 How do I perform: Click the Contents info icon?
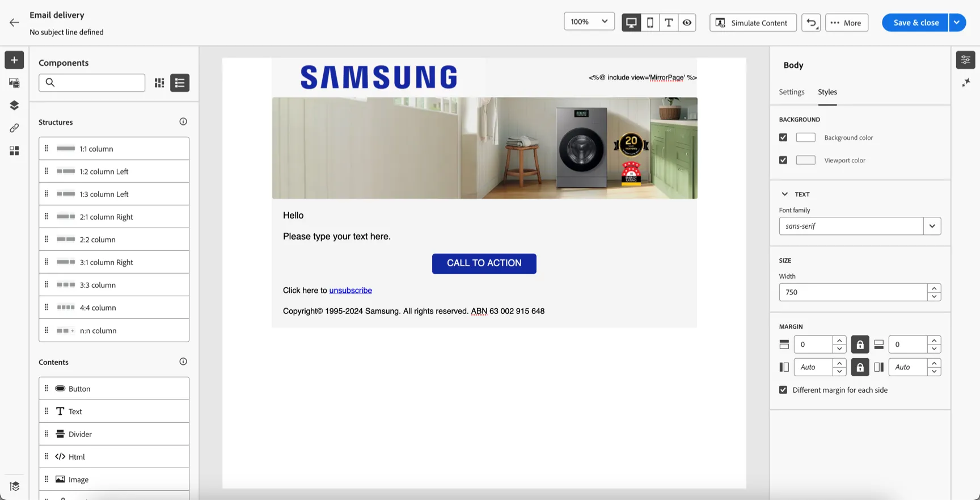[x=183, y=362]
